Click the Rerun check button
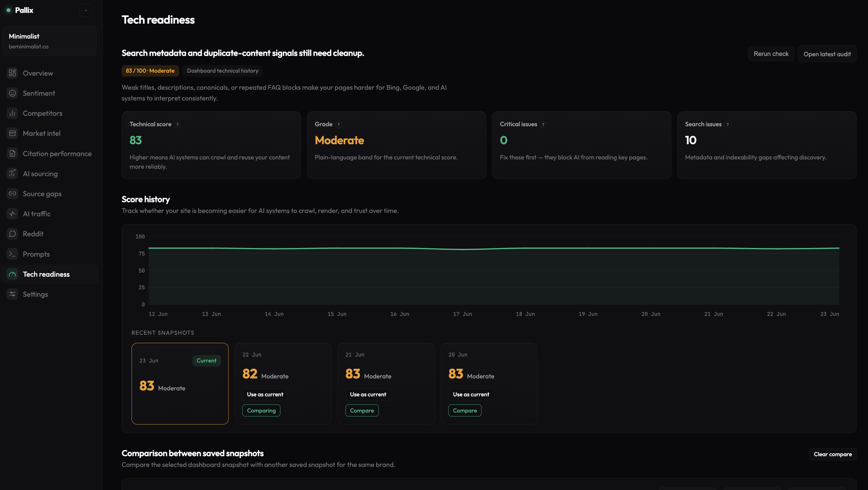Image resolution: width=868 pixels, height=490 pixels. click(771, 54)
